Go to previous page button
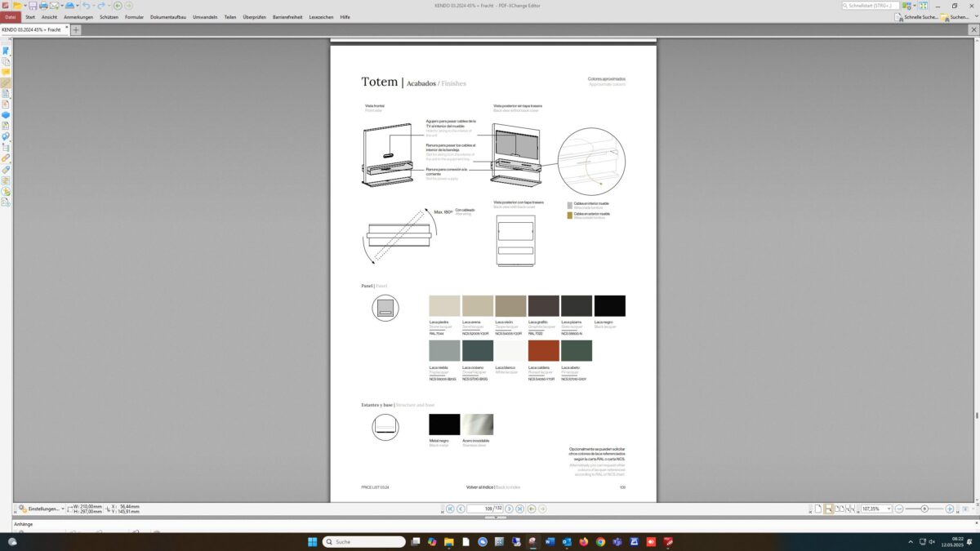 [x=461, y=509]
